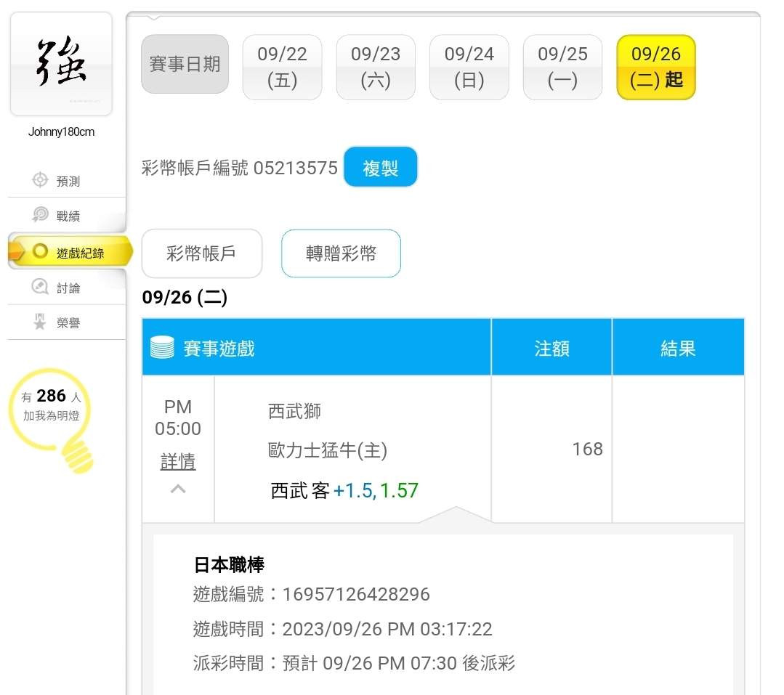Click game number 16957126428296

(x=356, y=594)
